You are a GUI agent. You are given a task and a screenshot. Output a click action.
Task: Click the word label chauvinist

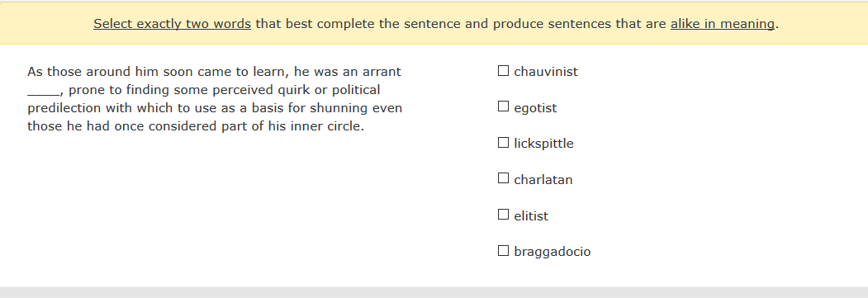pos(546,72)
